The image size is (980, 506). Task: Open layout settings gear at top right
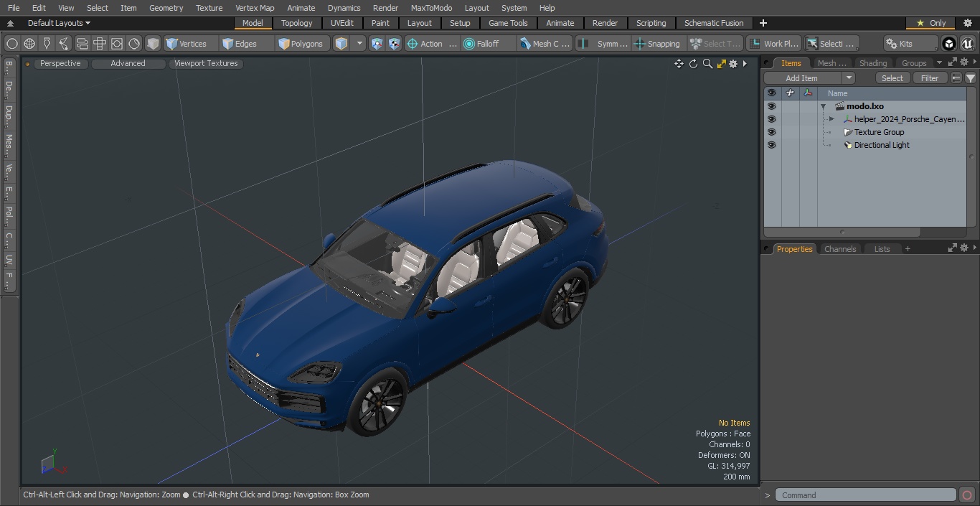coord(967,23)
